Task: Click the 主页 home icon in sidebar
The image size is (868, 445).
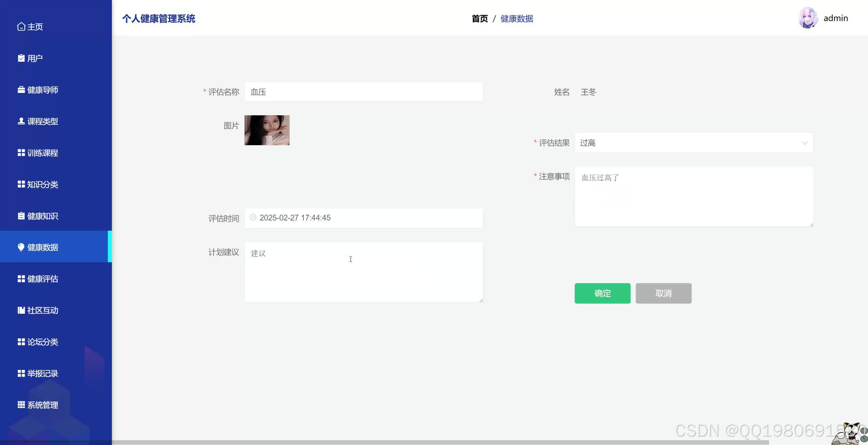Action: tap(21, 26)
